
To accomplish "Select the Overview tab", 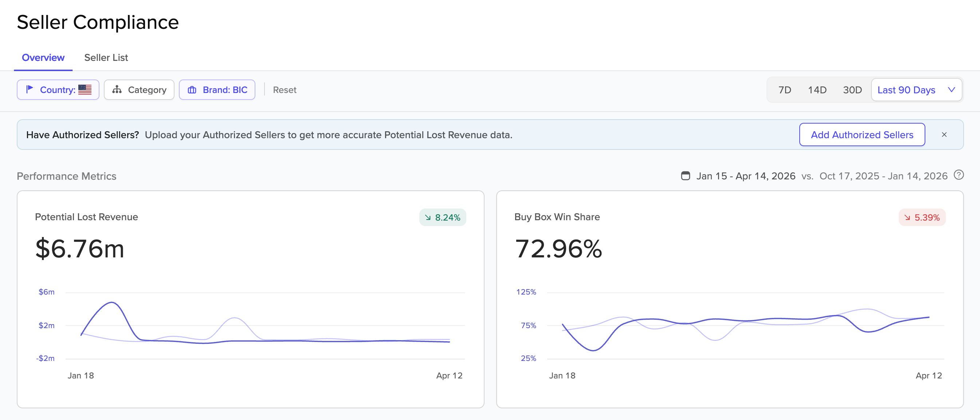I will pyautogui.click(x=43, y=58).
